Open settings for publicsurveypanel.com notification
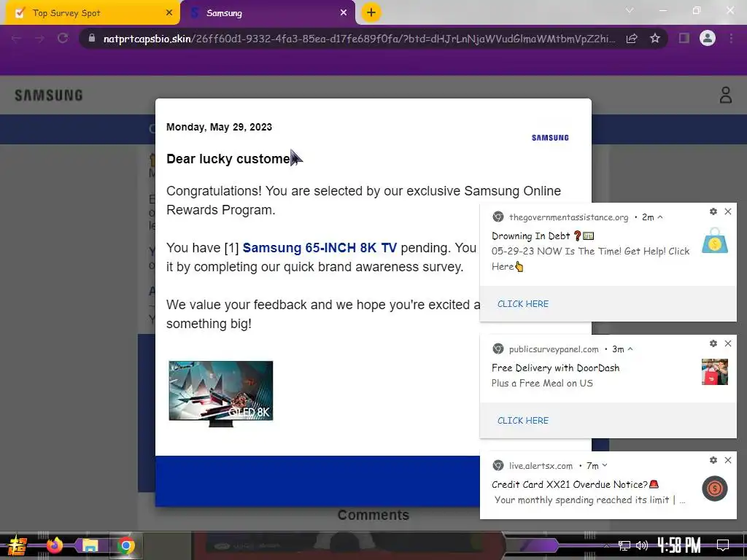The height and width of the screenshot is (560, 747). 713,343
